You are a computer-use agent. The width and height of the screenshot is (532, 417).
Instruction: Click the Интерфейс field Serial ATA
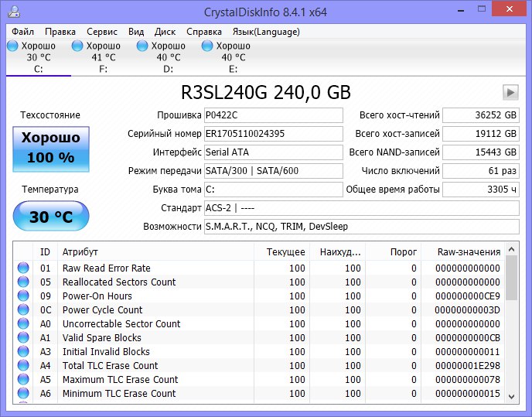pos(274,152)
